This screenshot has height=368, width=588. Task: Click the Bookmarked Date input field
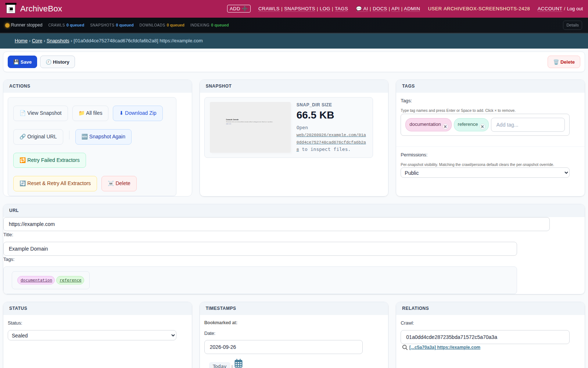[x=283, y=347]
